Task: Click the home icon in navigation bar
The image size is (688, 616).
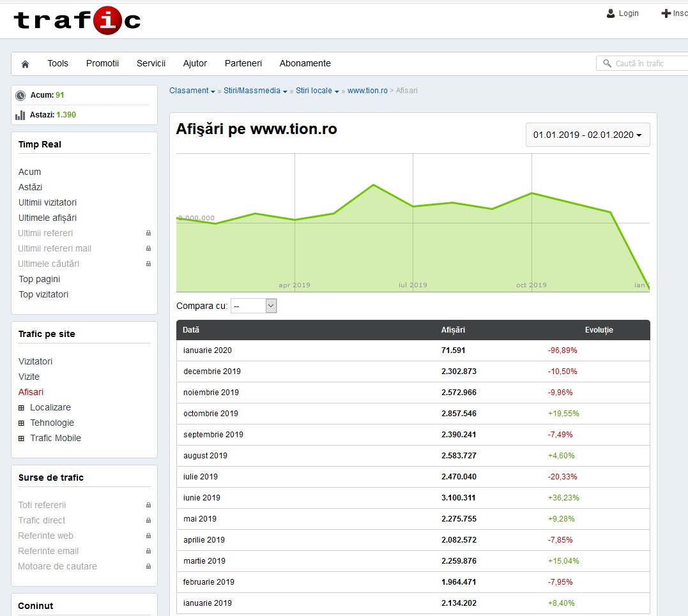Action: coord(26,64)
